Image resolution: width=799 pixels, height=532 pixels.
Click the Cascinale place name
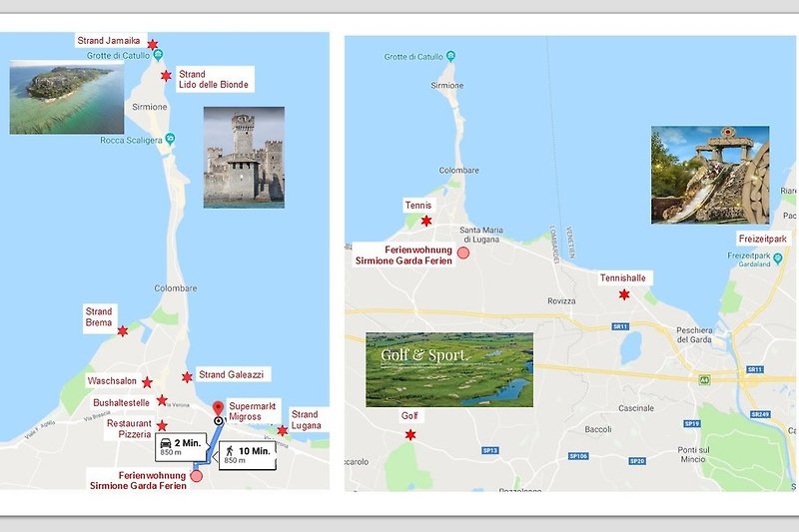[636, 408]
